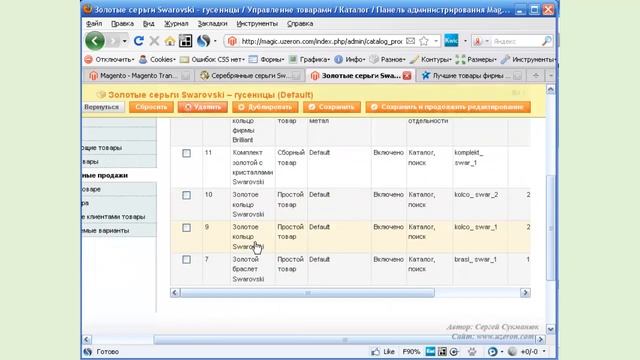This screenshot has height=360, width=640.
Task: Click in the URL address field
Action: click(322, 41)
